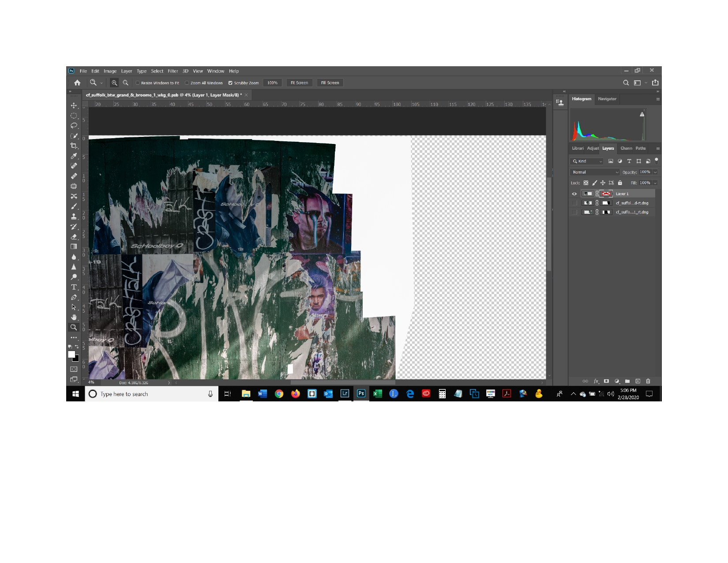Click the foreground color swatch
Viewport: 728px width, 563px height.
click(72, 354)
